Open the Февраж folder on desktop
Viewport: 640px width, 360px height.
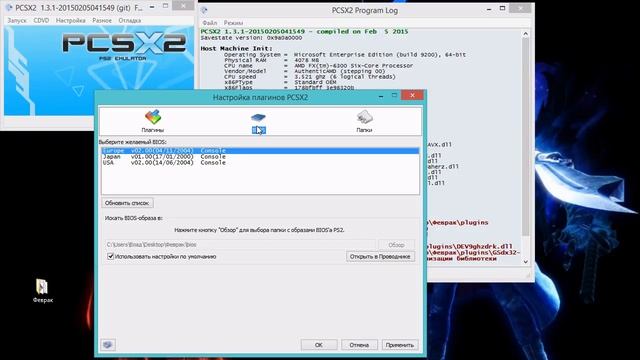42,290
